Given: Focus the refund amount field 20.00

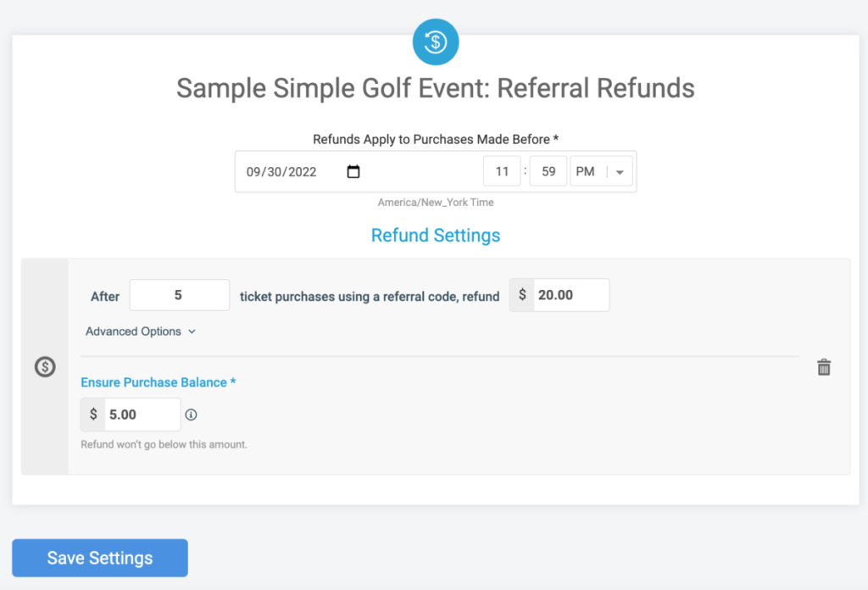Looking at the screenshot, I should [570, 295].
